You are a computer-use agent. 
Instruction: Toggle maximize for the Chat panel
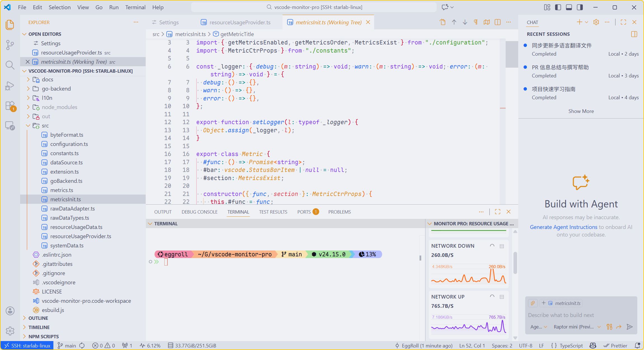(x=623, y=22)
